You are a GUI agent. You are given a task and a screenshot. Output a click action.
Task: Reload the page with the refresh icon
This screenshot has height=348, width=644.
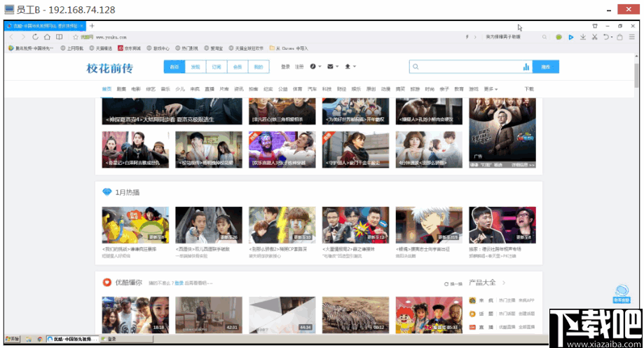point(35,37)
